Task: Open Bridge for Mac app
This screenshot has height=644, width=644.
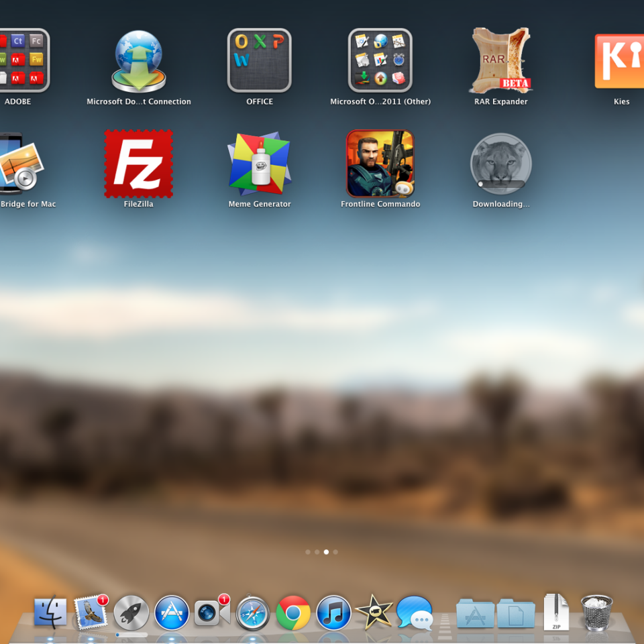Action: coord(20,164)
